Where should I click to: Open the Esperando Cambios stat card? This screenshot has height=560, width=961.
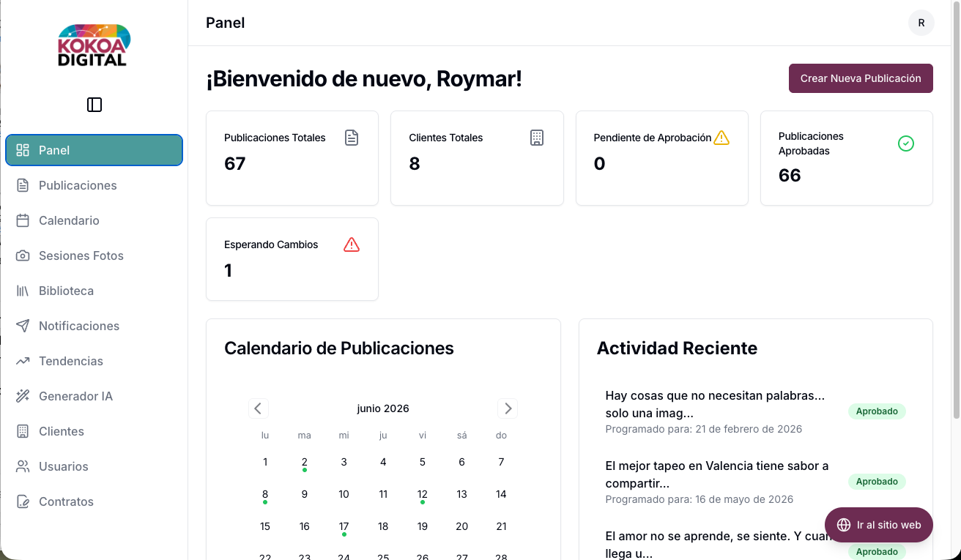coord(292,259)
